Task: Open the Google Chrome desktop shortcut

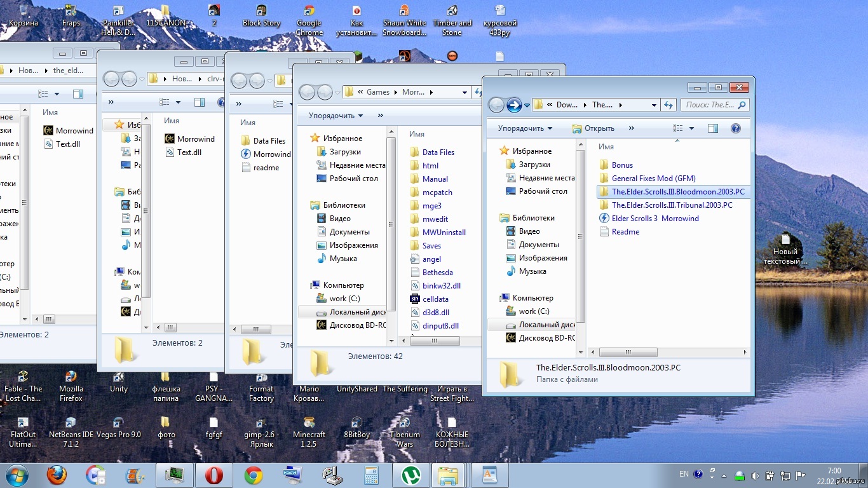Action: (x=309, y=20)
